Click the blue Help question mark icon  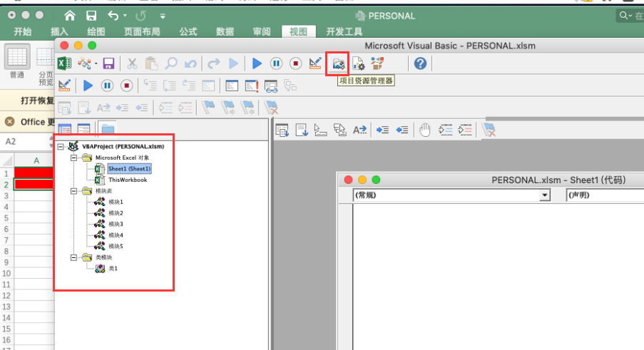pyautogui.click(x=420, y=63)
